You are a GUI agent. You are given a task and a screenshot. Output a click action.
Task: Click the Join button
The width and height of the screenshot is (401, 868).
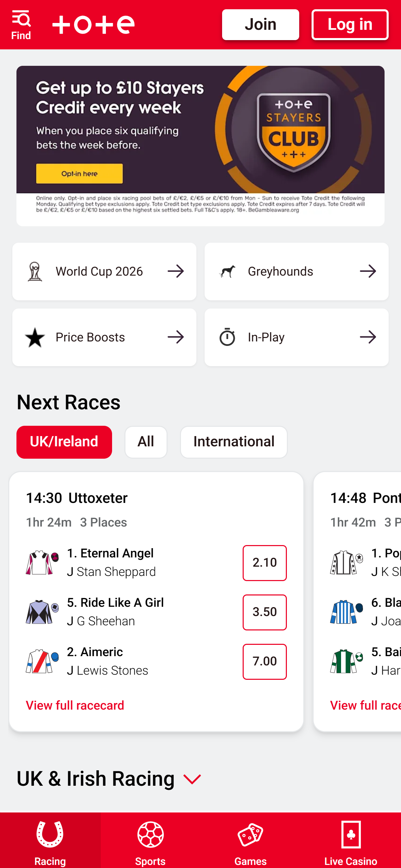260,25
